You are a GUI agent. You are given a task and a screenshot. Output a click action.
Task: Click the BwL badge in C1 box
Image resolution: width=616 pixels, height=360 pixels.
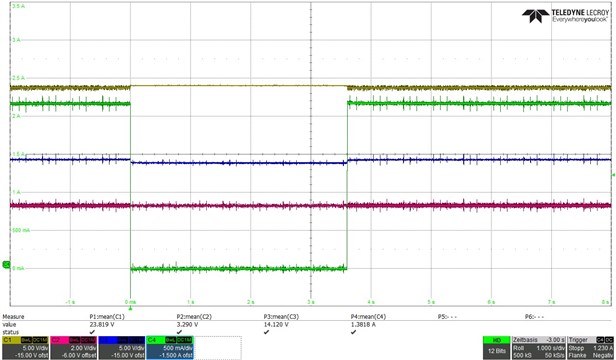tap(27, 340)
